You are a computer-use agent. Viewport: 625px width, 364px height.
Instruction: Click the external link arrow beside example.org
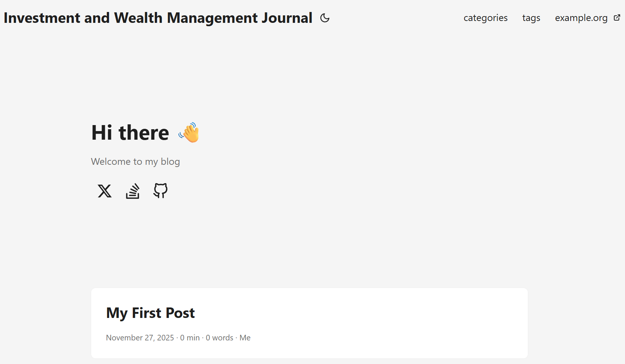click(617, 18)
